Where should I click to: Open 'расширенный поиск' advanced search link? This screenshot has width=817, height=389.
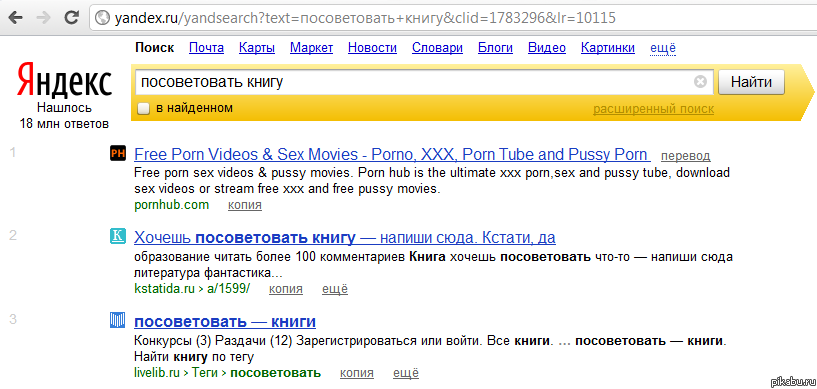point(653,109)
